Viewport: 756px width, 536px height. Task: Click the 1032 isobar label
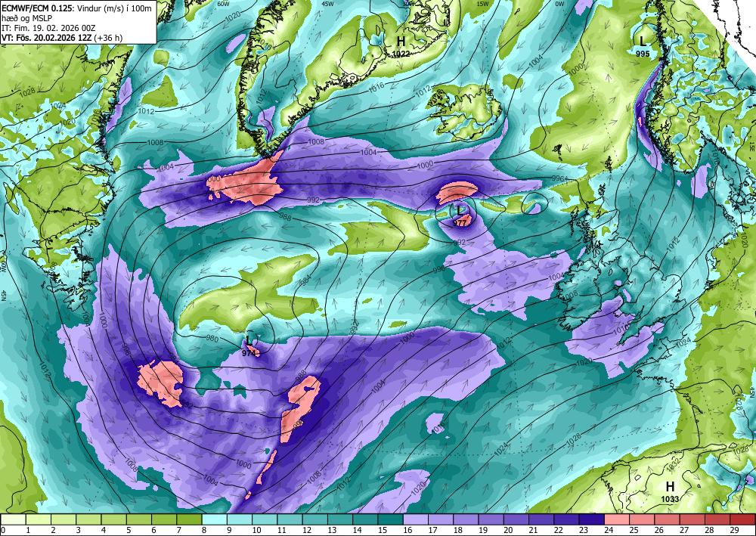click(x=673, y=465)
